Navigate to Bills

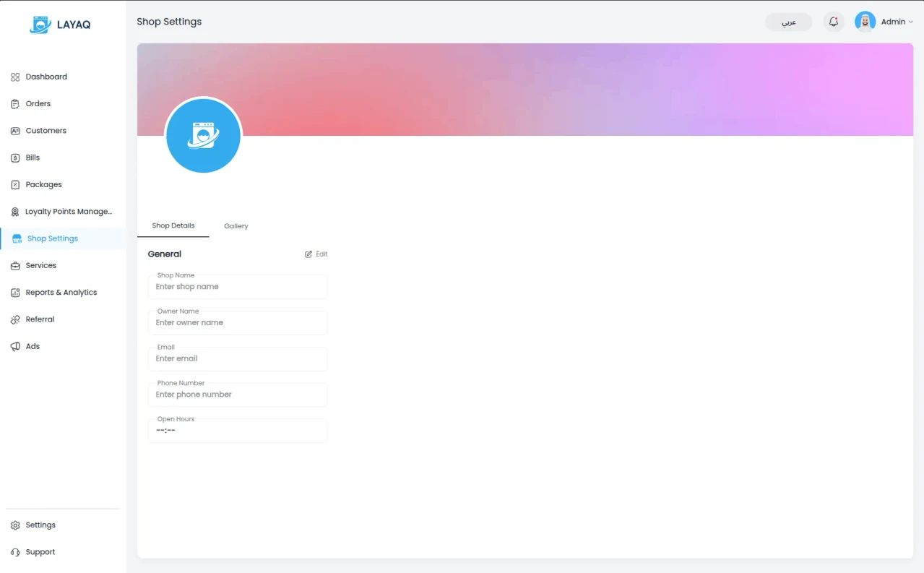63,158
